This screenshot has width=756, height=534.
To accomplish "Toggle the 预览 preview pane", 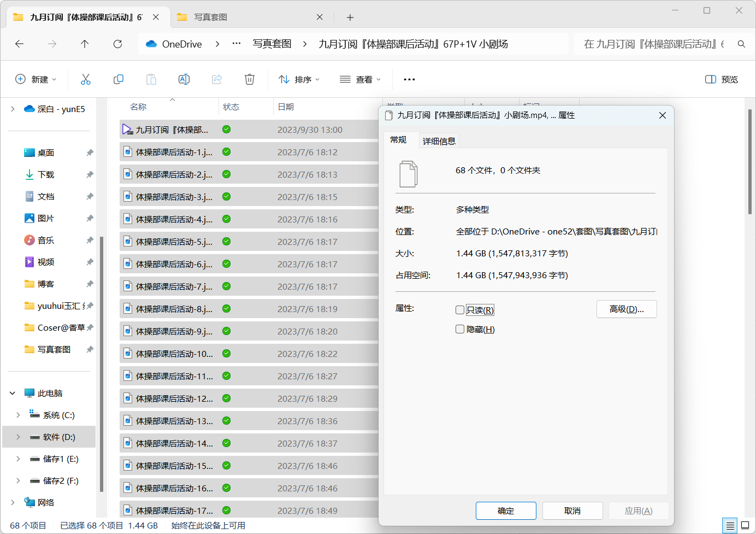I will 721,79.
